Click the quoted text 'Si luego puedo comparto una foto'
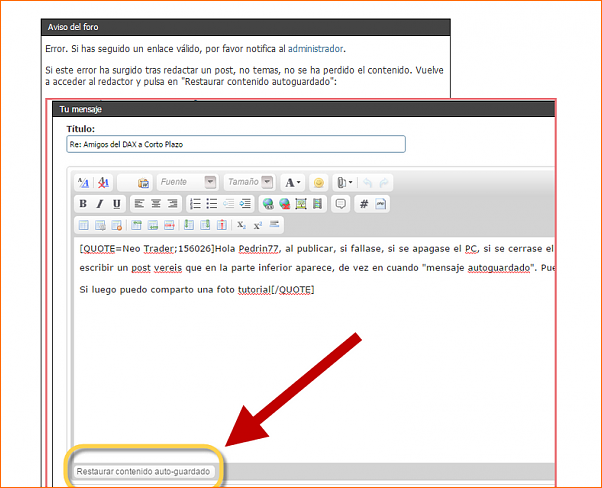 (x=157, y=289)
